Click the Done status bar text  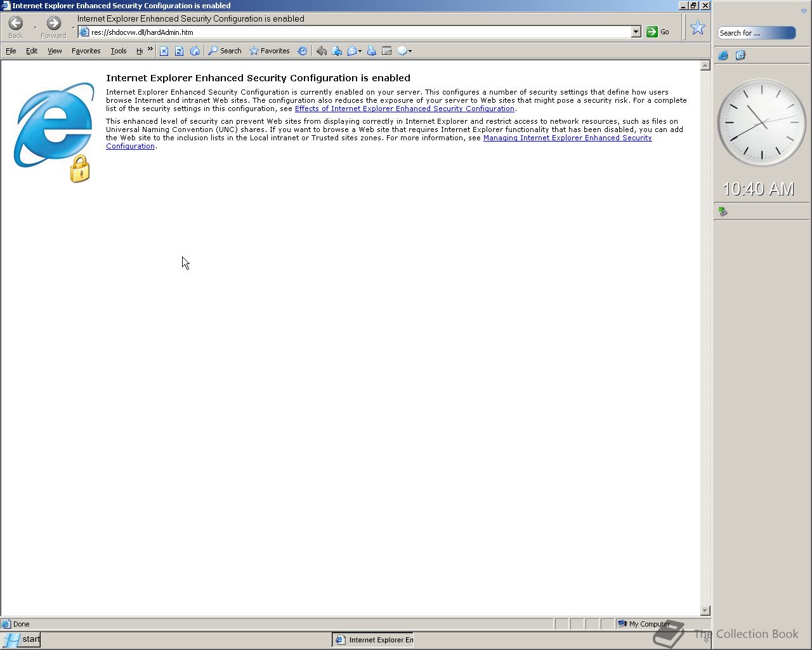21,624
